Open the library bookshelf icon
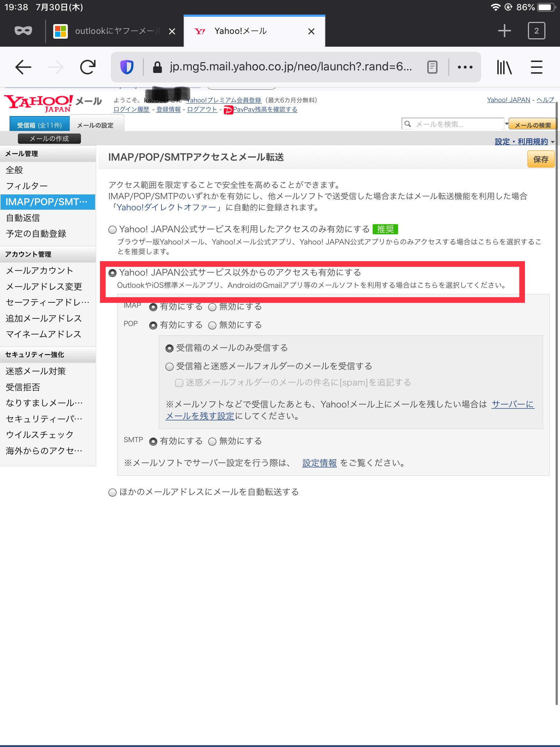Viewport: 560px width, 747px height. [504, 67]
